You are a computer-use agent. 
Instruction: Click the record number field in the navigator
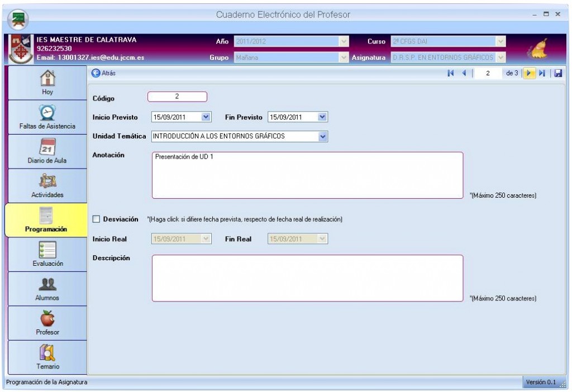(x=488, y=73)
